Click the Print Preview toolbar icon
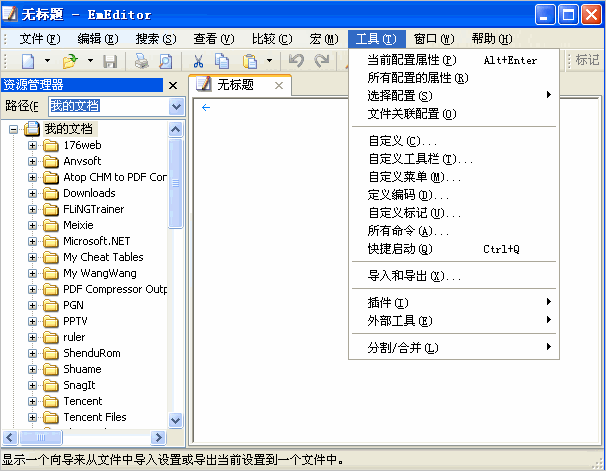The height and width of the screenshot is (471, 606). 166,61
